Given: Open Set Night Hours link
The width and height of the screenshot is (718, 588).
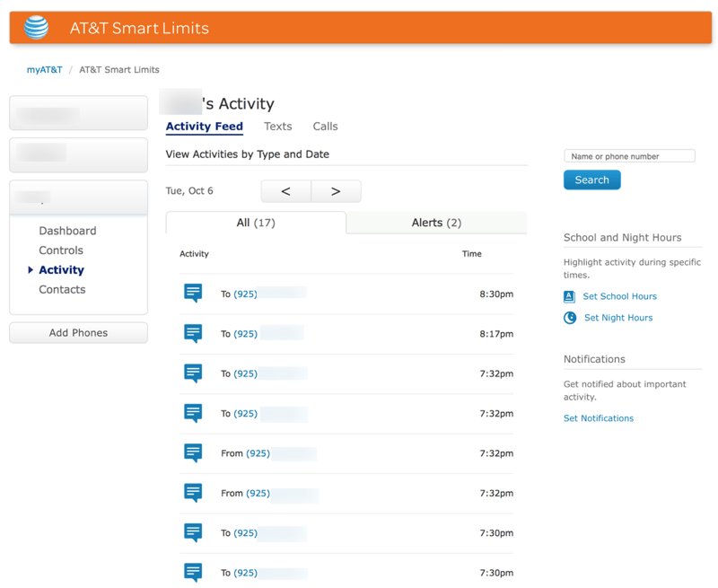Looking at the screenshot, I should pyautogui.click(x=618, y=318).
